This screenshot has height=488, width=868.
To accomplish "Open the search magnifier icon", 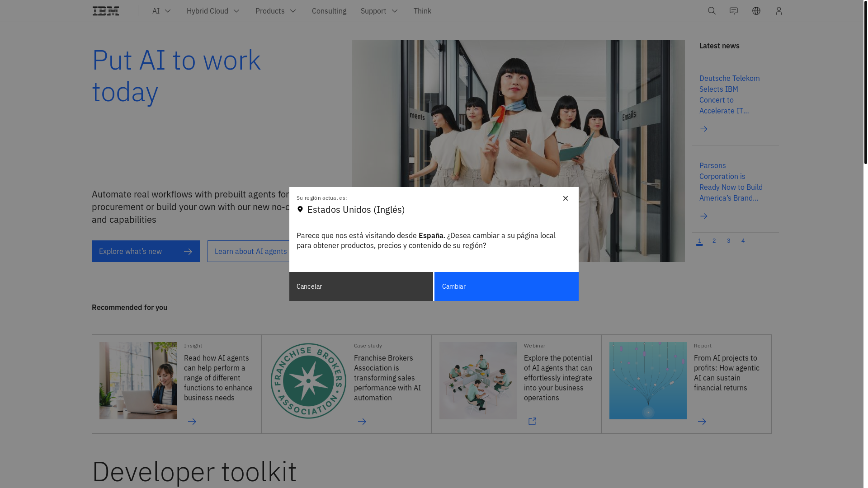I will click(x=712, y=11).
